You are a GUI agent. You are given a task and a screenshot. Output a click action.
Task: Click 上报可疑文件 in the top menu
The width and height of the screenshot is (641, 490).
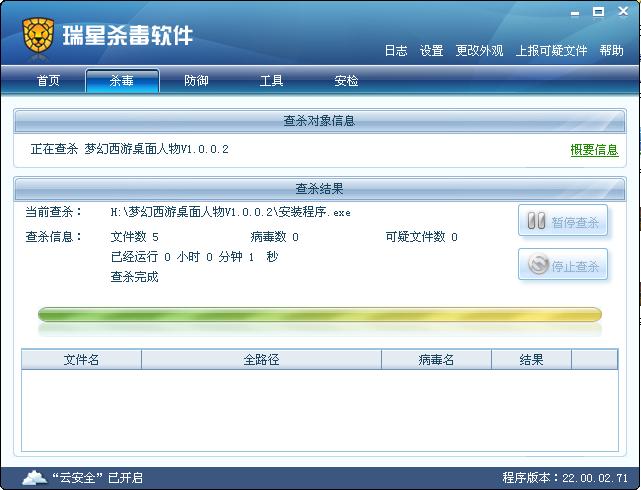pyautogui.click(x=551, y=51)
